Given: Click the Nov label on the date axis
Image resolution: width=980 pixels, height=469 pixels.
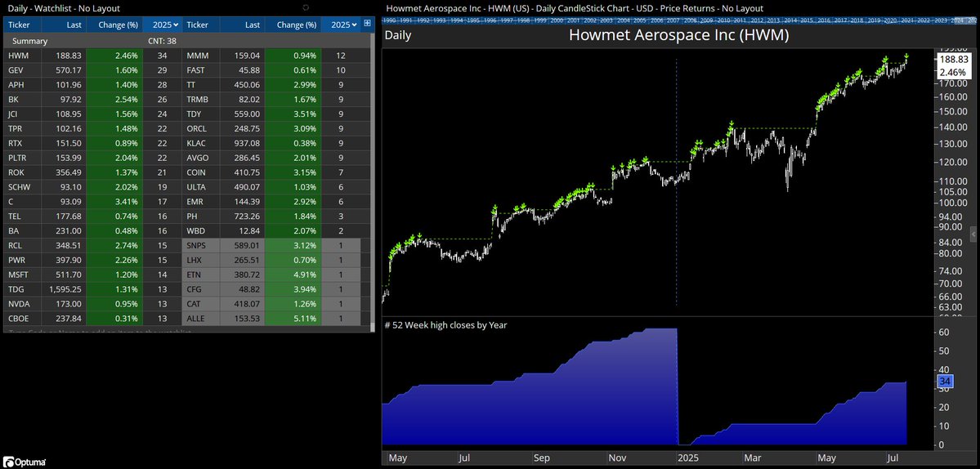Looking at the screenshot, I should click(x=619, y=458).
